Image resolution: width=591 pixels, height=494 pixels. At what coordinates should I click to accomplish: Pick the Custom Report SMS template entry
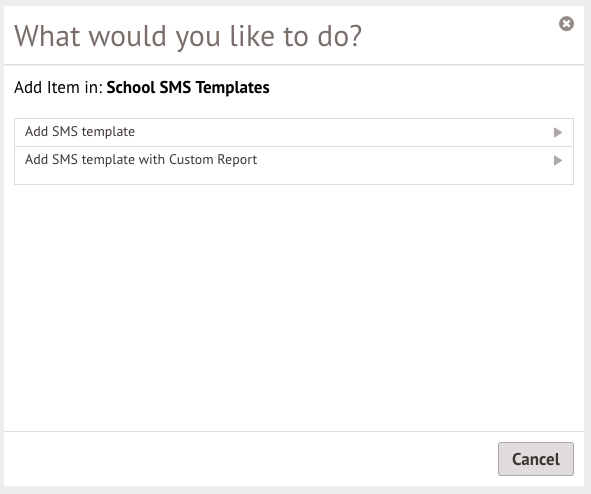tap(294, 165)
